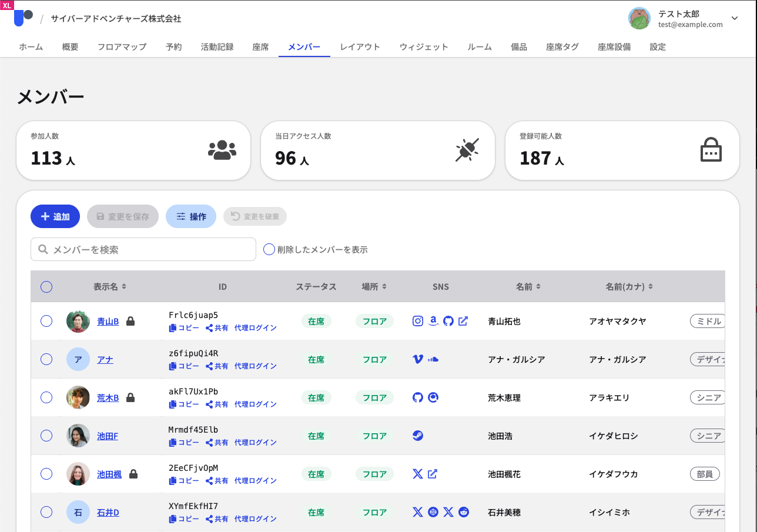Click 代理ログイン for 荒木B
Screen dimensions: 757x532
pyautogui.click(x=256, y=404)
